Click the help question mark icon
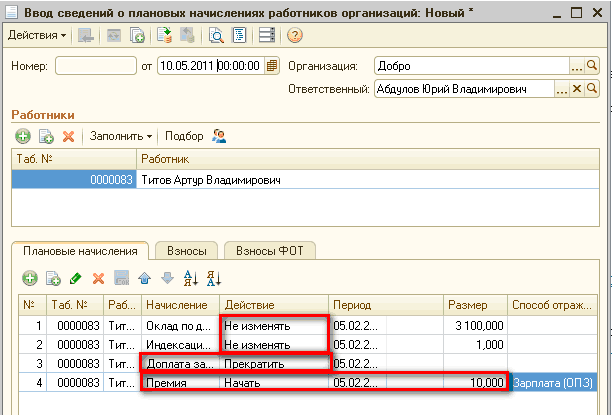 tap(294, 35)
